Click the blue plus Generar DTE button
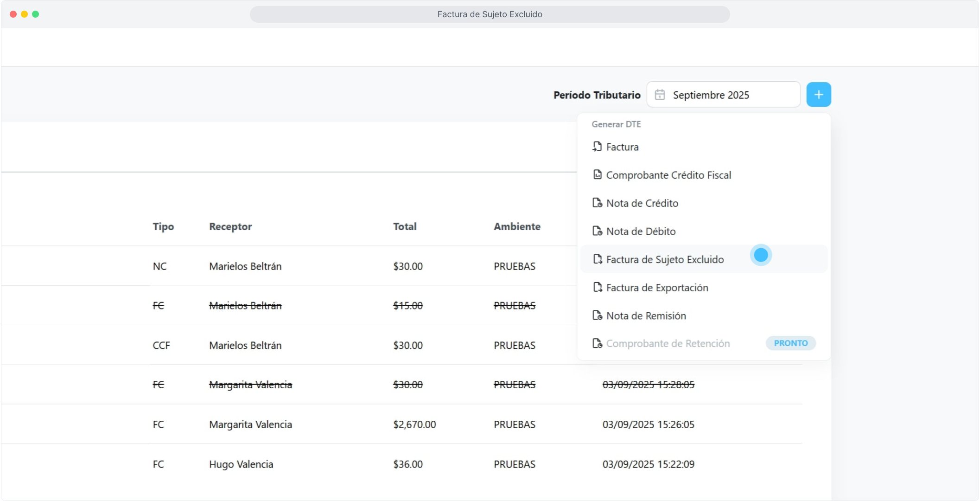This screenshot has width=980, height=501. coord(818,95)
